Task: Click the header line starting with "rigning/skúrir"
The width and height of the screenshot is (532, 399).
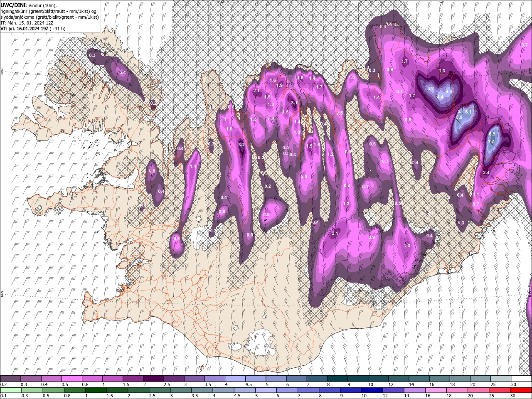Action: (x=49, y=11)
